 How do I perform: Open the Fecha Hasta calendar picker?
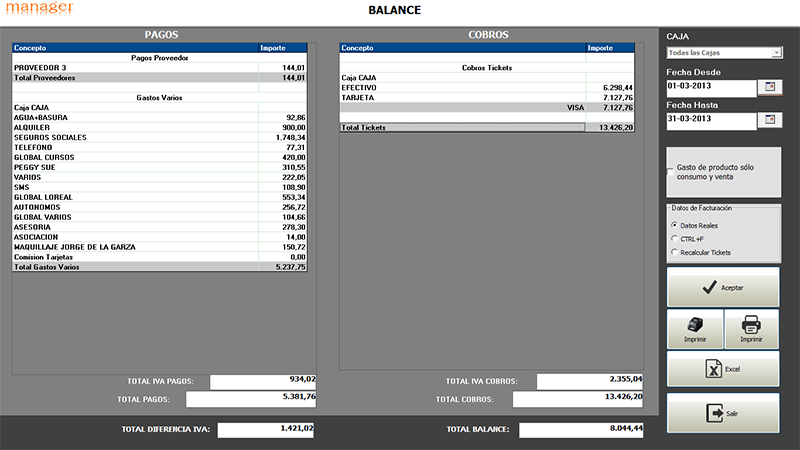click(769, 120)
